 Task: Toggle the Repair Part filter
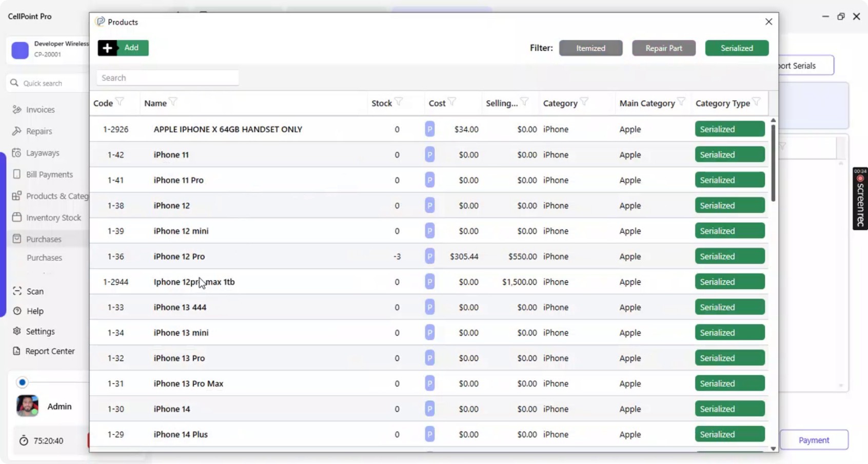pyautogui.click(x=664, y=48)
